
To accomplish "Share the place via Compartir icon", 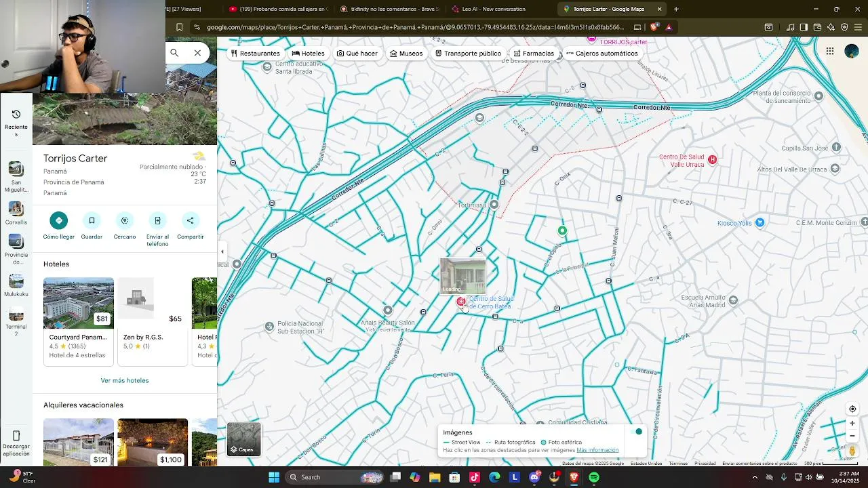I will pyautogui.click(x=191, y=220).
